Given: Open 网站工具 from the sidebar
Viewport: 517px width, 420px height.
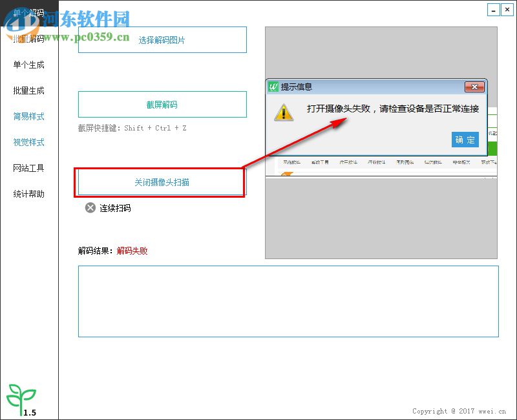Looking at the screenshot, I should [27, 168].
